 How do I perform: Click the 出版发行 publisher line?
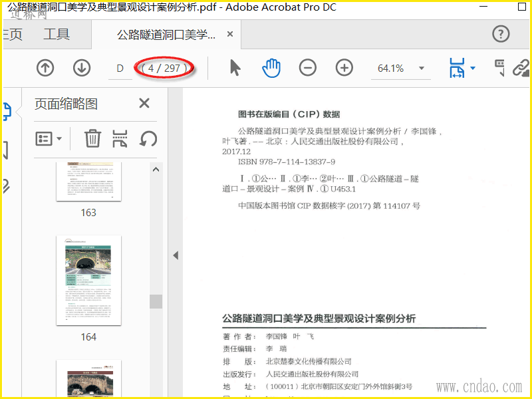click(x=291, y=374)
